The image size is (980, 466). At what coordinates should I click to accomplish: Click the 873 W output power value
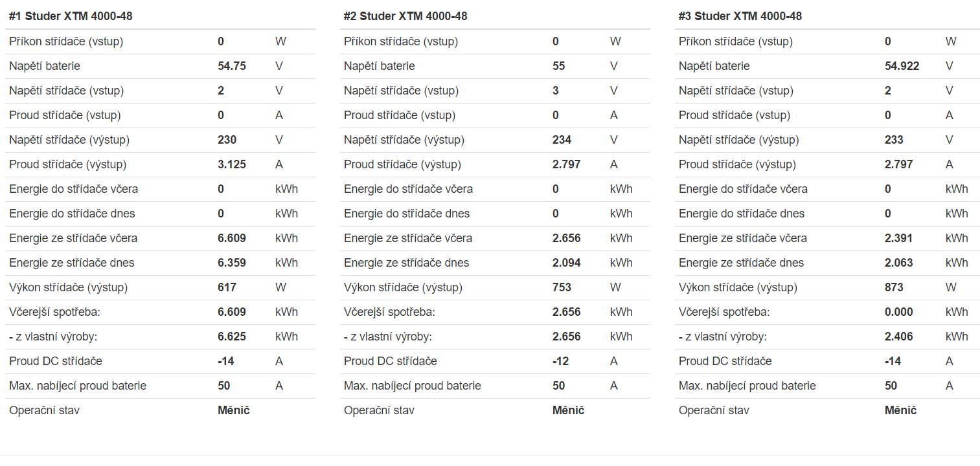click(x=894, y=287)
